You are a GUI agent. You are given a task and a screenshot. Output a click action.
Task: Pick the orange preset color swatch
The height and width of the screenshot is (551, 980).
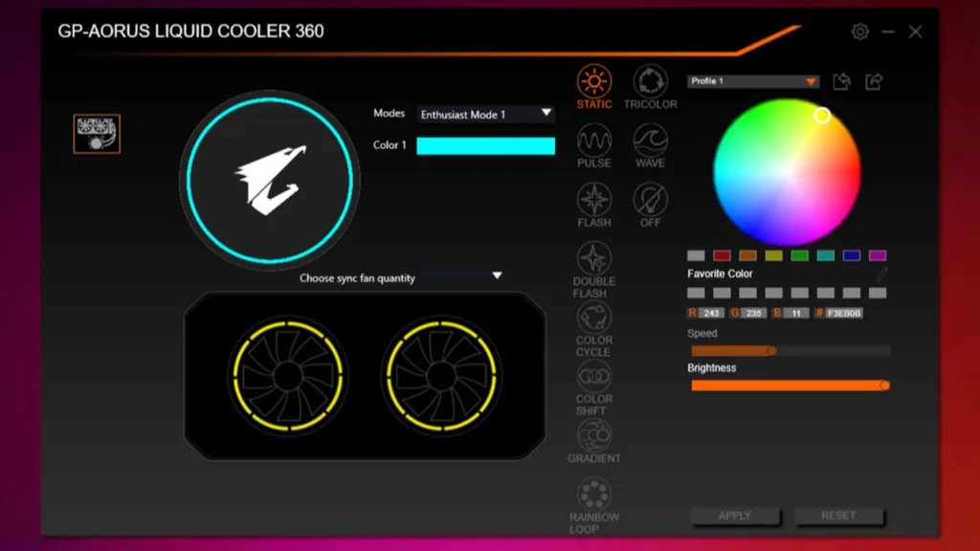tap(747, 255)
